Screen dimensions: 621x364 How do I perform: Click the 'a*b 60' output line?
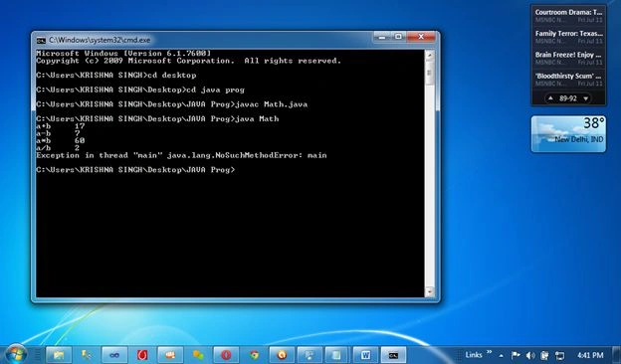(60, 141)
